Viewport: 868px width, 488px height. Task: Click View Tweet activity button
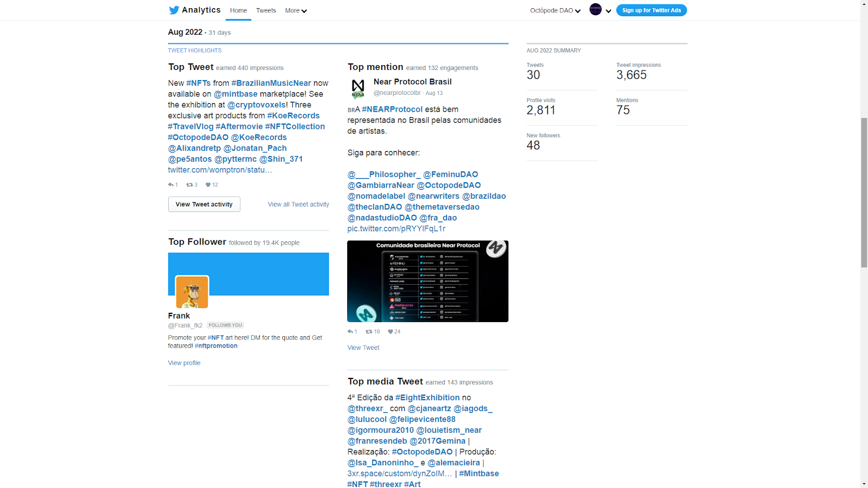(x=204, y=204)
